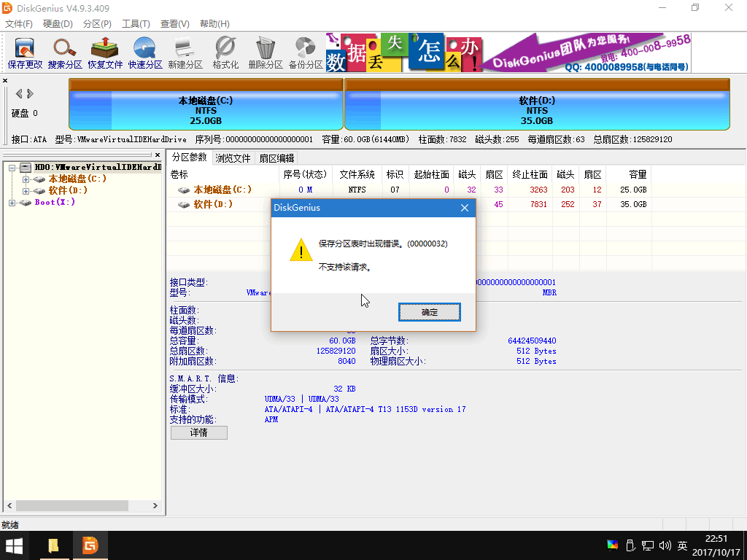Viewport: 747px width, 560px height.
Task: Expand the 本地磁盘(C:) tree node
Action: (26, 179)
